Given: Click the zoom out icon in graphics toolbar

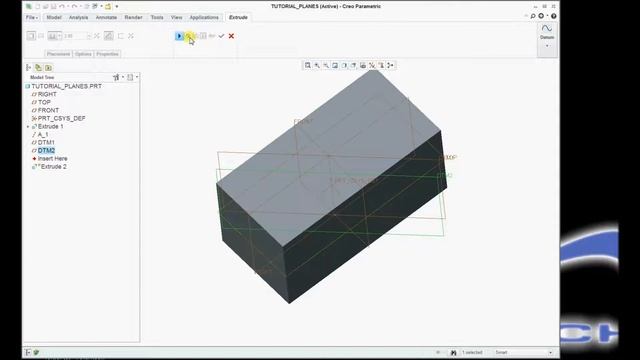Looking at the screenshot, I should pos(326,65).
